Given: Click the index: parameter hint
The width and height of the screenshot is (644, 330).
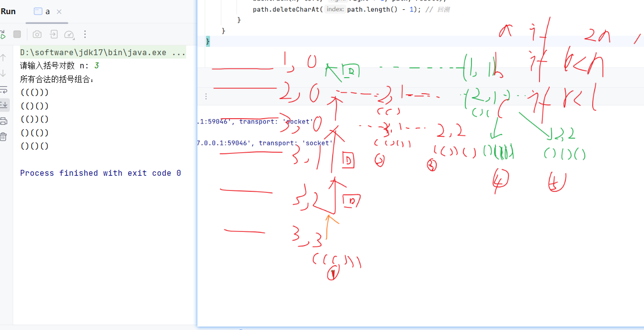Looking at the screenshot, I should pos(335,9).
